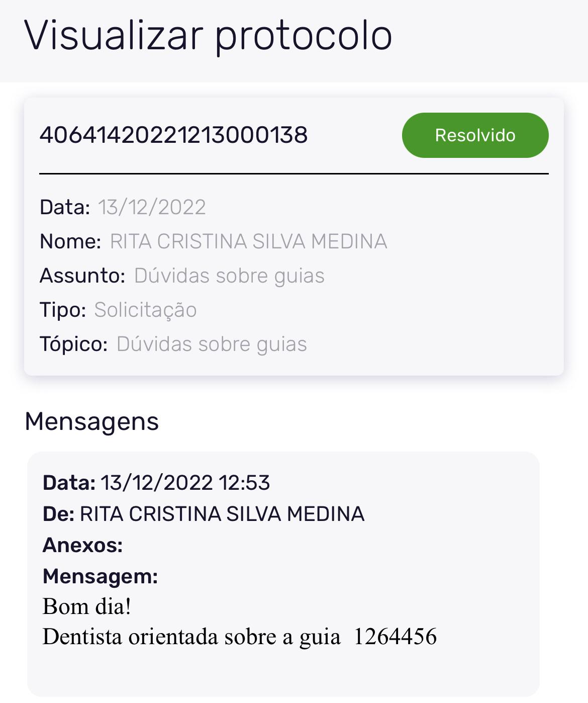Click the protocol number 40641420221213000138
Image resolution: width=588 pixels, height=703 pixels.
click(x=173, y=135)
